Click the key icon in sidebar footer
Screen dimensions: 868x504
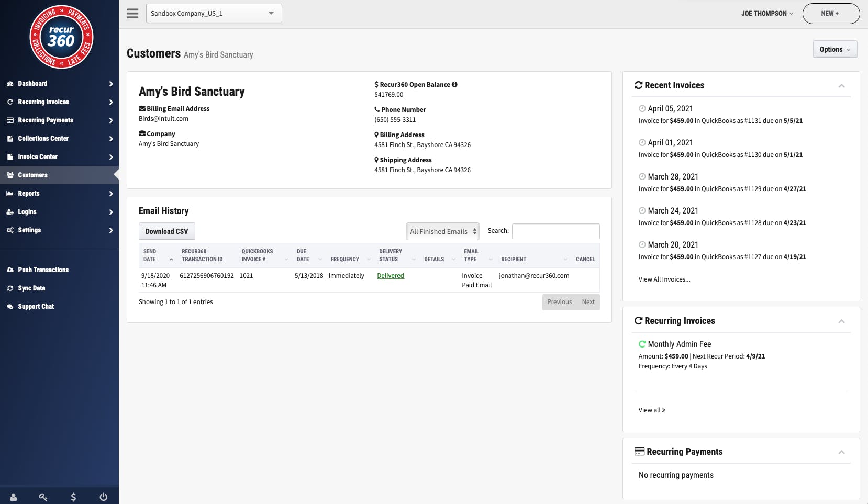pyautogui.click(x=43, y=497)
